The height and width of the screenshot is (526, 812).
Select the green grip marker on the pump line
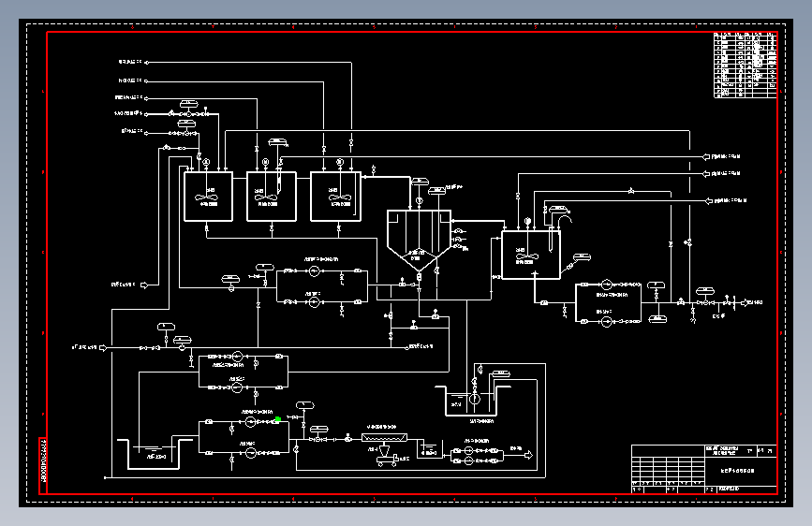278,419
